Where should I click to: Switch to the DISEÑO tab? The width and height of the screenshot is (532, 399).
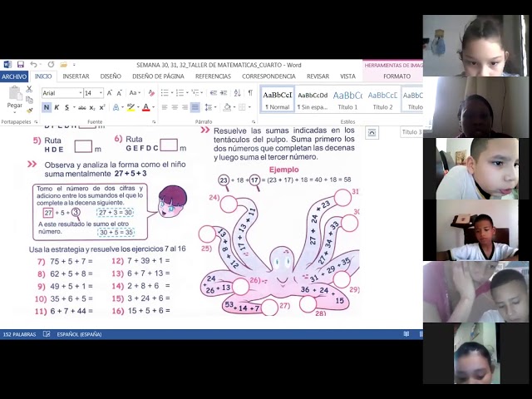coord(111,76)
